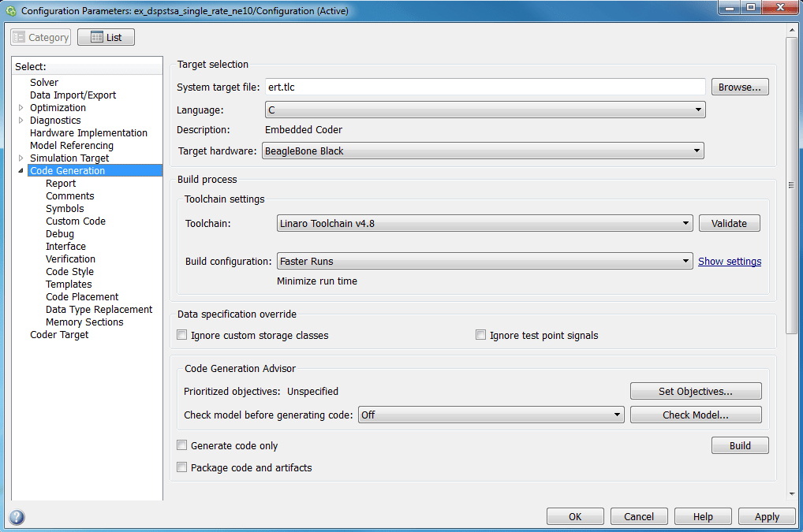
Task: Click the scrollbar down arrow
Action: [x=792, y=494]
